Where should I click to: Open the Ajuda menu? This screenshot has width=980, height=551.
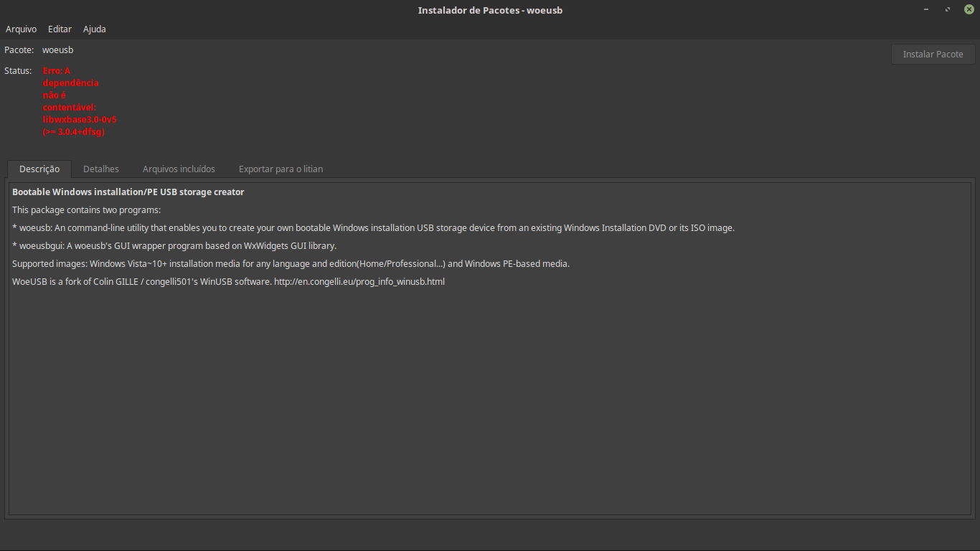[x=94, y=29]
